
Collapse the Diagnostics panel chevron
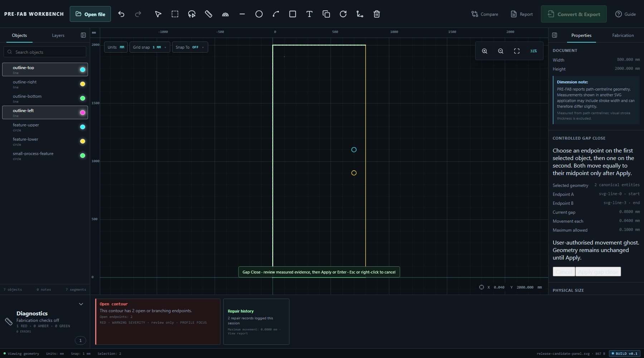coord(81,304)
